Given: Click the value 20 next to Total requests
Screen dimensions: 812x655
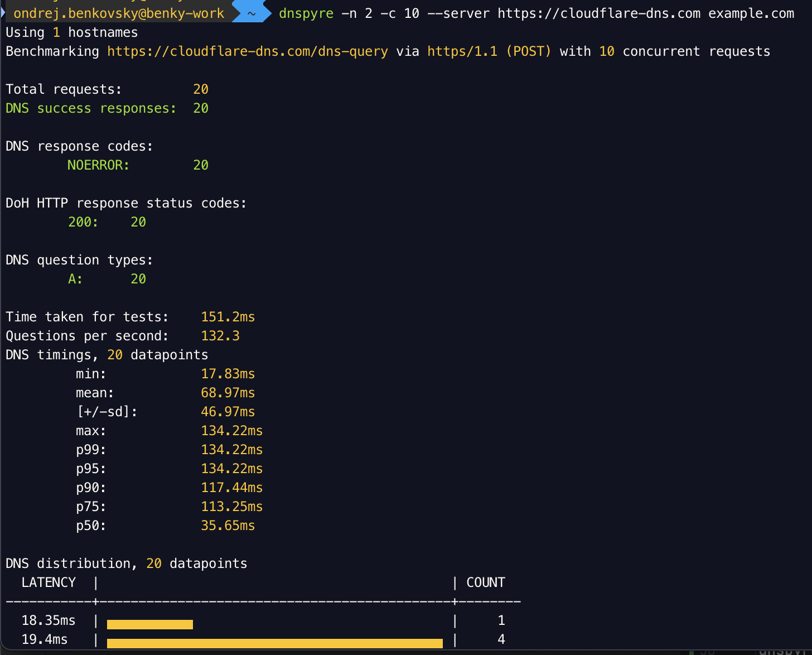Looking at the screenshot, I should click(x=201, y=89).
